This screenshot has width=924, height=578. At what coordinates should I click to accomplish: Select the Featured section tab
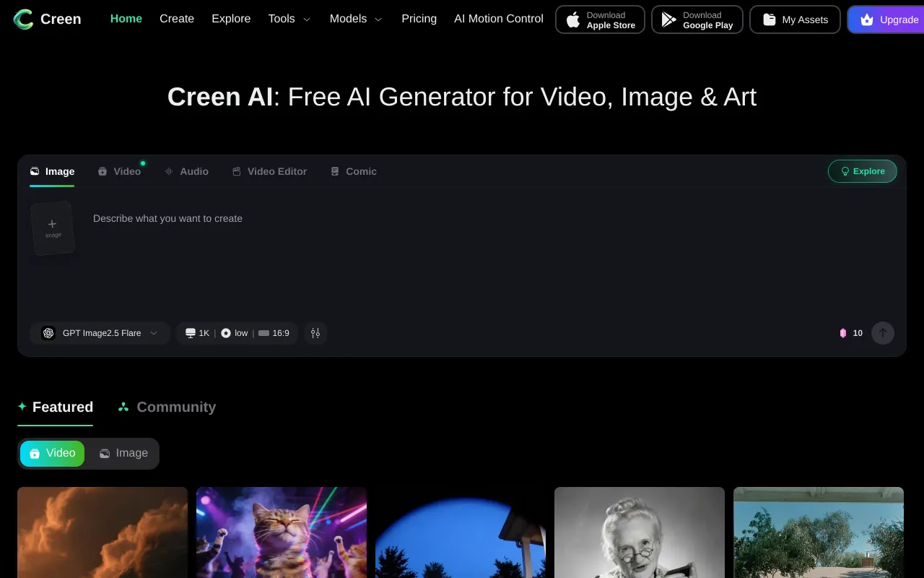point(56,407)
